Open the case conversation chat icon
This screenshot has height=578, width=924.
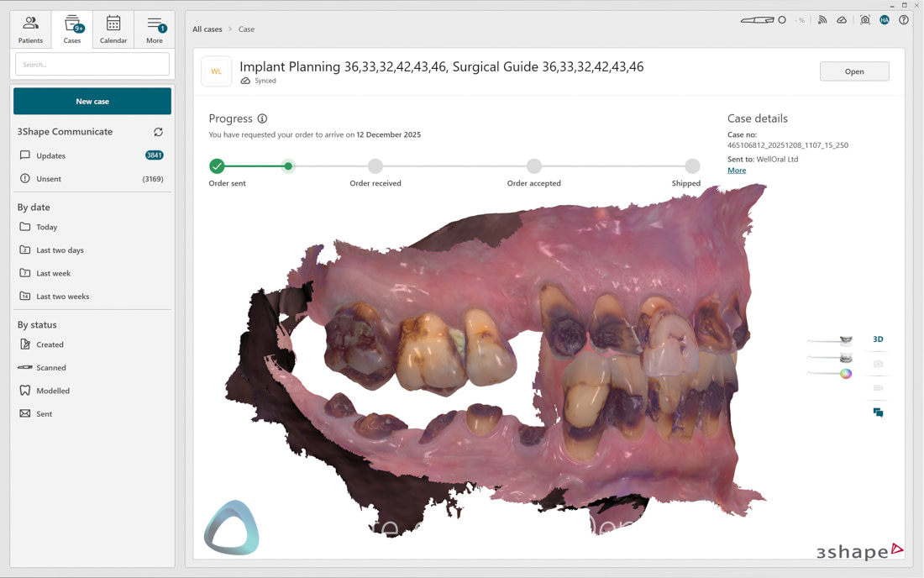tap(878, 412)
